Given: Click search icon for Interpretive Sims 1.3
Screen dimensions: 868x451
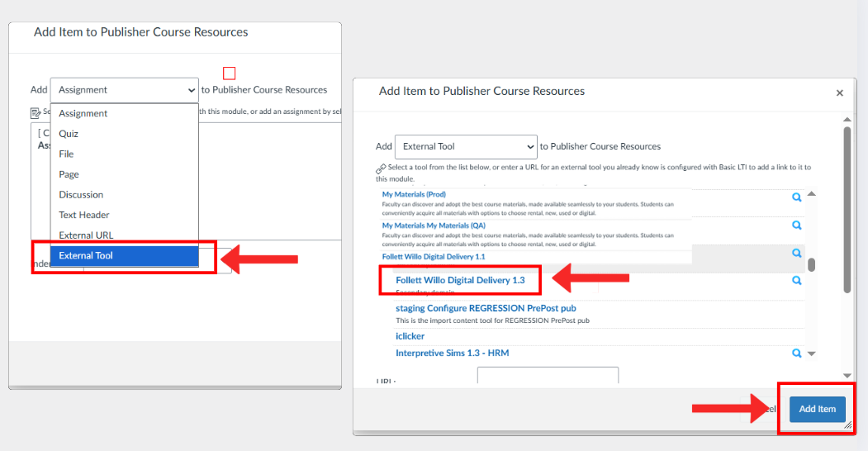Looking at the screenshot, I should tap(797, 353).
